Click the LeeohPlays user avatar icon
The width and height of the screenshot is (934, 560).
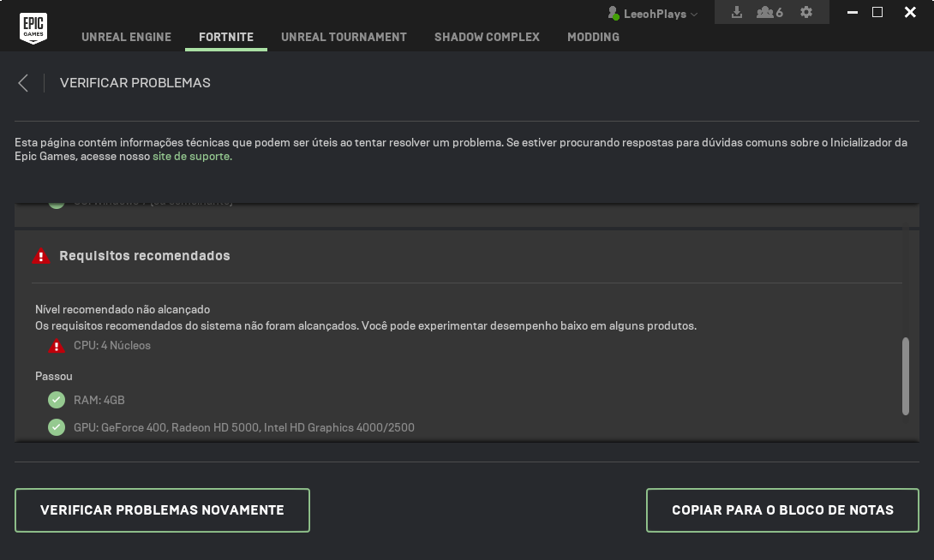(x=613, y=13)
